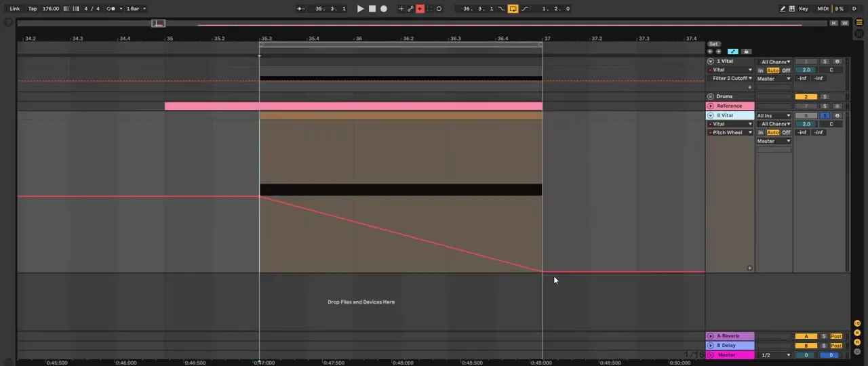Unsolo the 8 Vital track blue S
Image resolution: width=868 pixels, height=366 pixels.
(825, 116)
